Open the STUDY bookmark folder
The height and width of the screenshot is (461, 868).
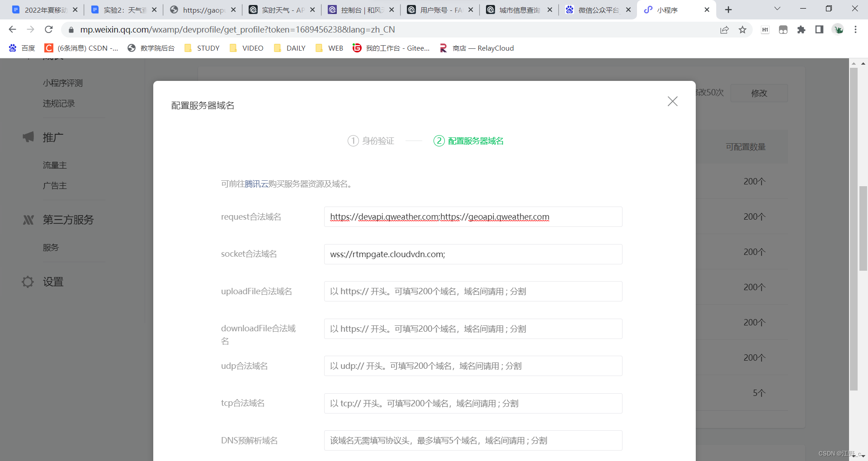point(202,48)
